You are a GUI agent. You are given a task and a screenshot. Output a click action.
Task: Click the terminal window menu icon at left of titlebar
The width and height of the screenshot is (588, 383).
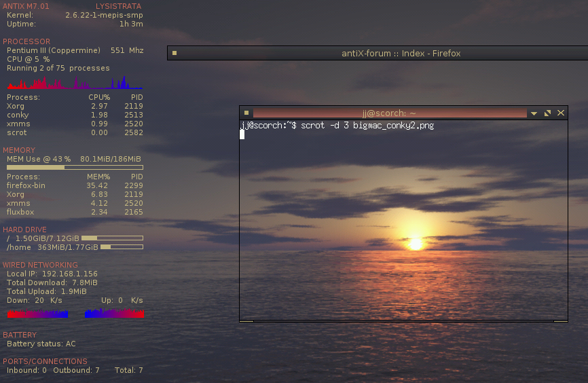246,113
